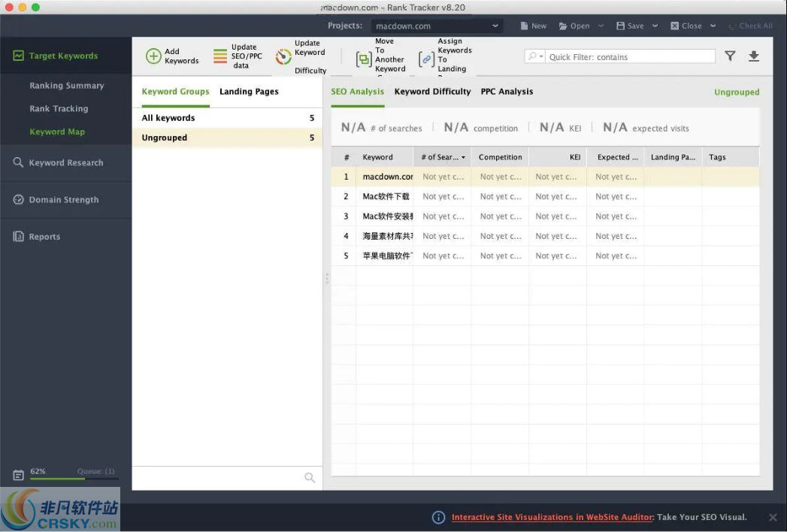Screen dimensions: 787x532
Task: Switch to Keyword Groups tab
Action: (x=175, y=92)
